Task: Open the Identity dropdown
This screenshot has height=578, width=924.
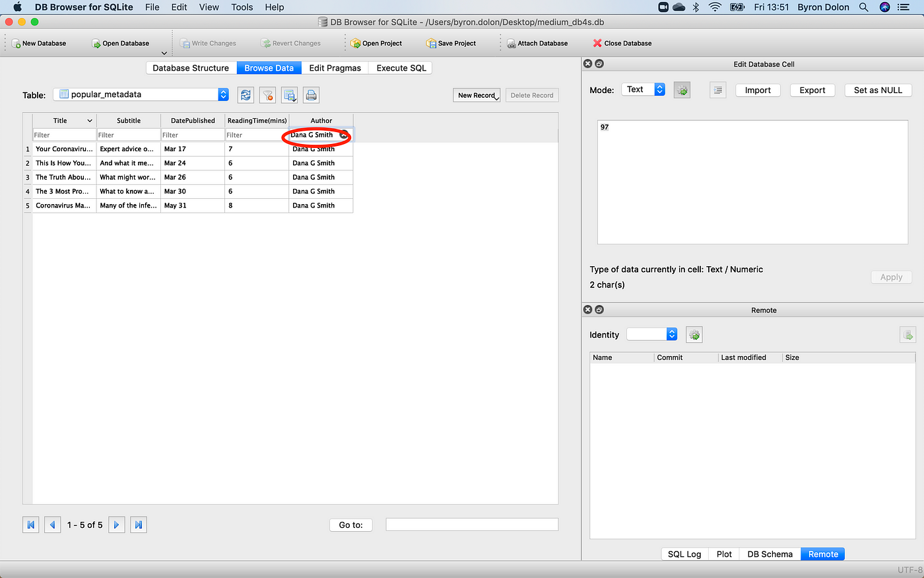Action: click(x=652, y=334)
